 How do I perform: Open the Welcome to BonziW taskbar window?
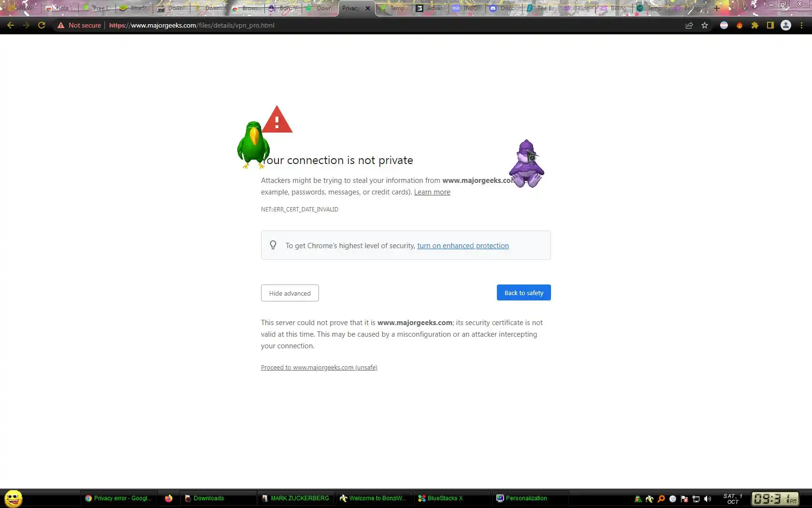(x=374, y=498)
